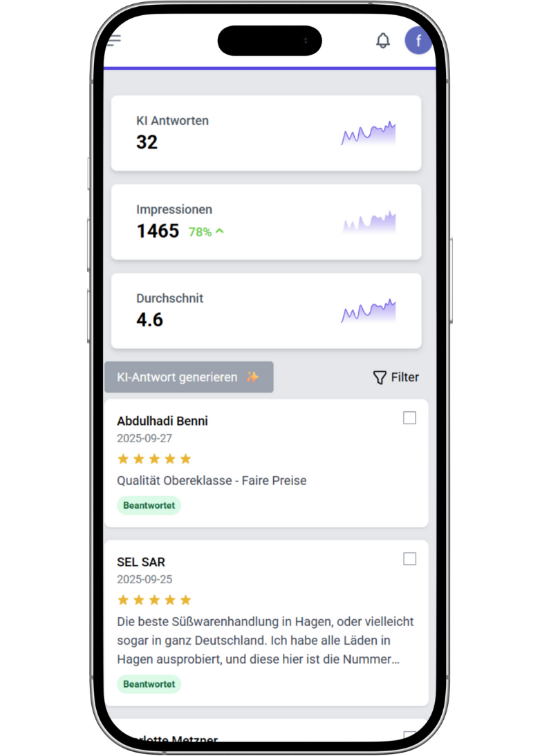Click KI-Antwort generieren button
The height and width of the screenshot is (756, 540).
coord(189,377)
